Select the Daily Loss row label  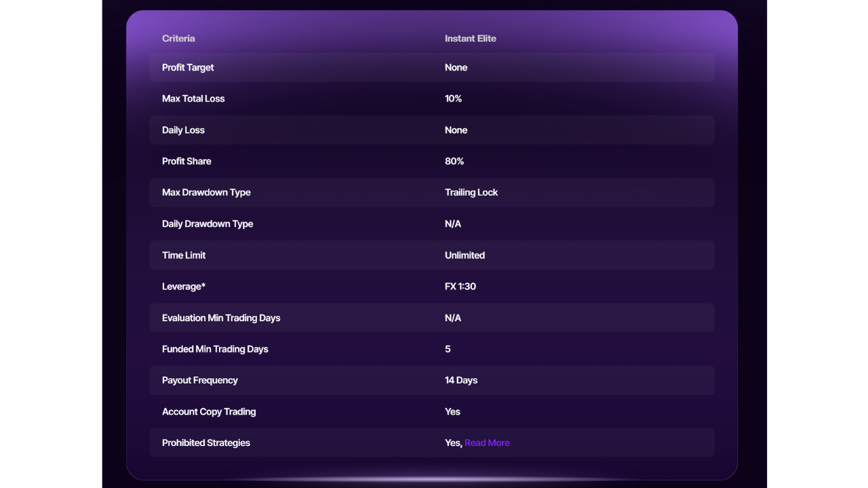[183, 130]
